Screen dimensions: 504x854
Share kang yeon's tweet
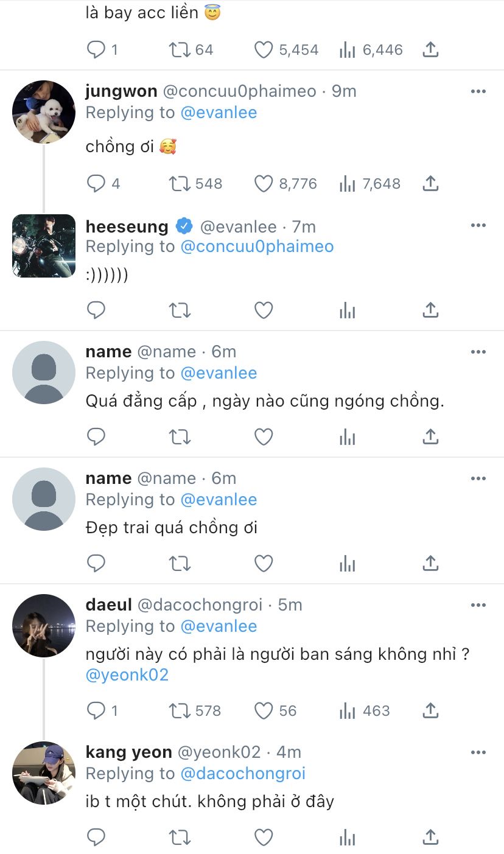pyautogui.click(x=430, y=837)
